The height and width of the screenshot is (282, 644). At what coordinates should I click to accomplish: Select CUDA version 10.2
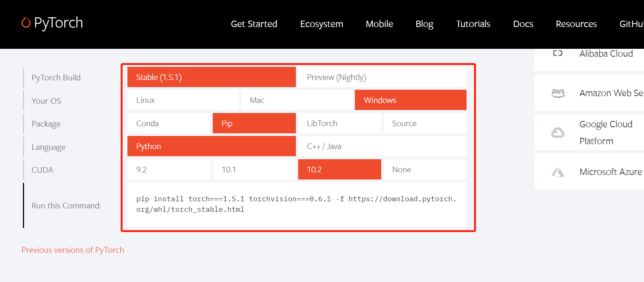339,169
